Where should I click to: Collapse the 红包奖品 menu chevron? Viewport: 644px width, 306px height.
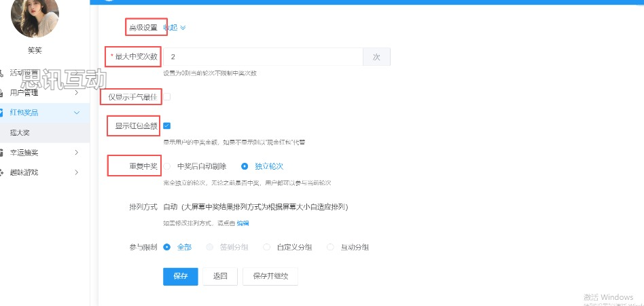(x=76, y=112)
